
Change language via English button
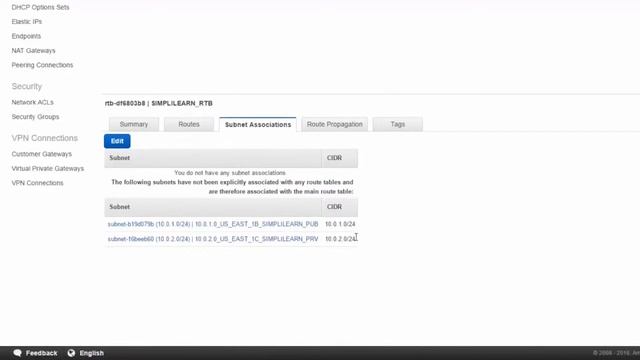pyautogui.click(x=91, y=353)
